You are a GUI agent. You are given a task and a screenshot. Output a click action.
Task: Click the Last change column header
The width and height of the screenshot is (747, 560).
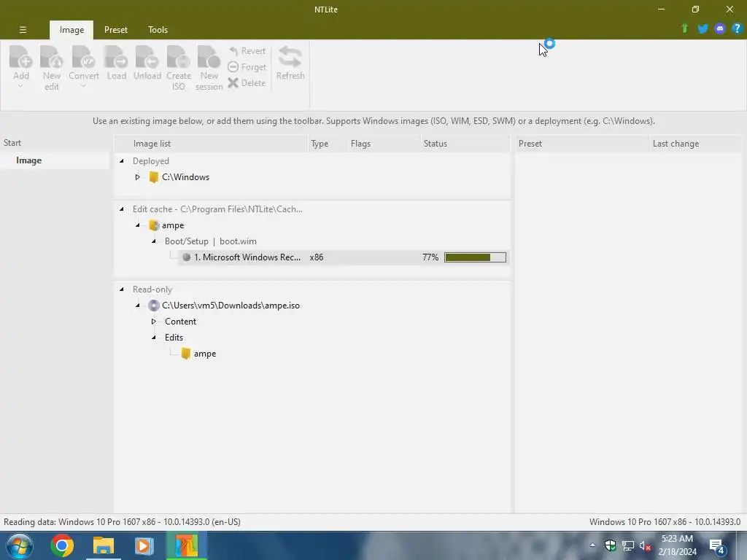695,144
